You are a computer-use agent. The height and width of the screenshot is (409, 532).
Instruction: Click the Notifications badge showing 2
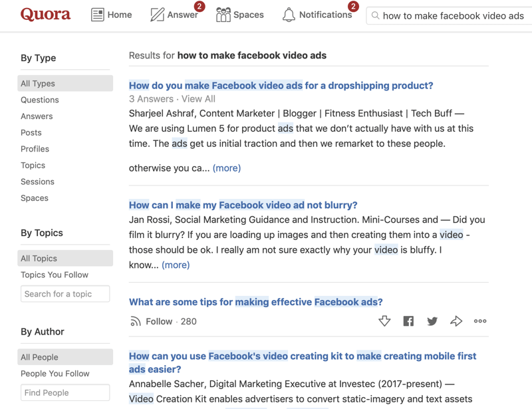pos(353,6)
